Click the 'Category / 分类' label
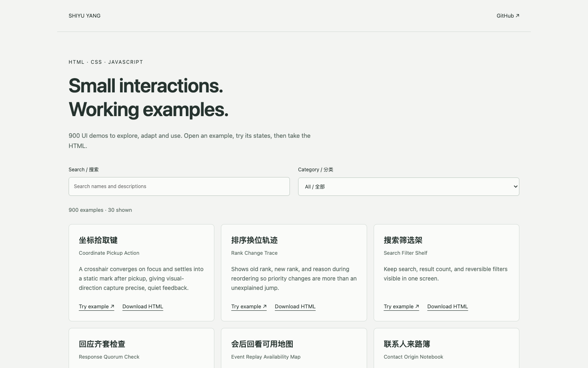 (x=316, y=170)
